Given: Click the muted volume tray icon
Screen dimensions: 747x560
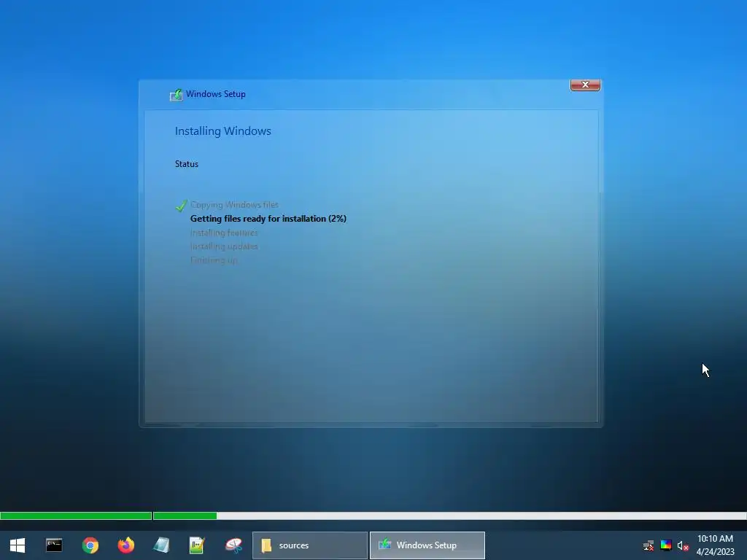Looking at the screenshot, I should (683, 545).
